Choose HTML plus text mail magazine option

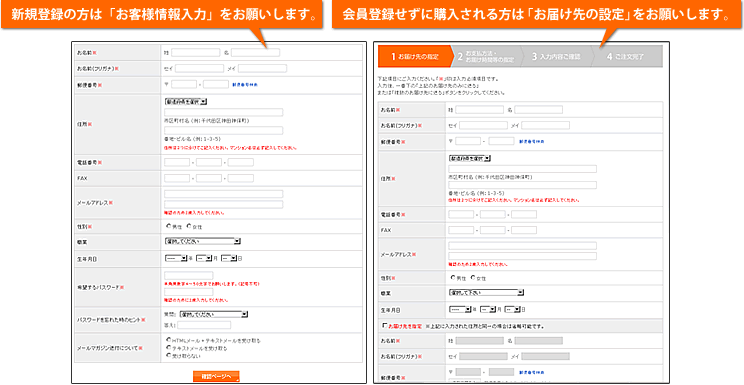[168, 340]
